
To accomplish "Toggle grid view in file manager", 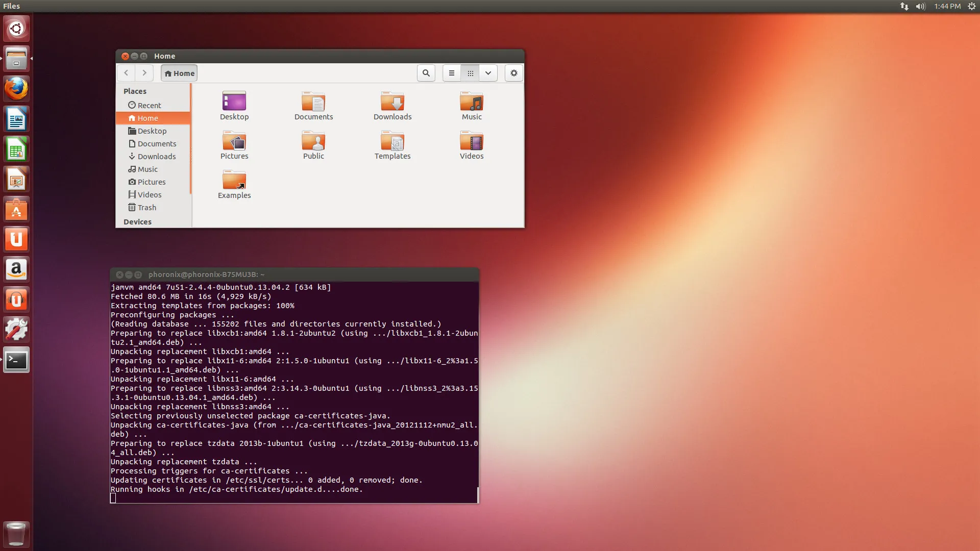I will click(469, 72).
